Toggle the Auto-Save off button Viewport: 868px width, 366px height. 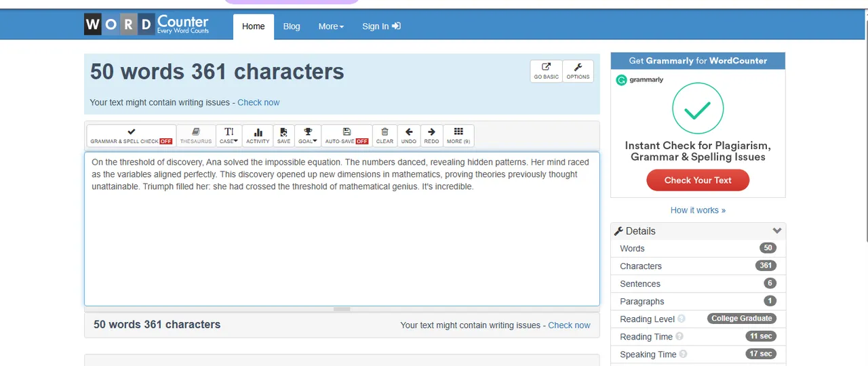[x=347, y=136]
